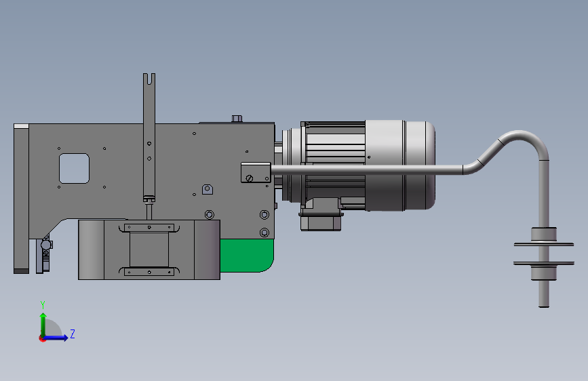Pick the lower clamp bar on the lower block

(x=149, y=272)
